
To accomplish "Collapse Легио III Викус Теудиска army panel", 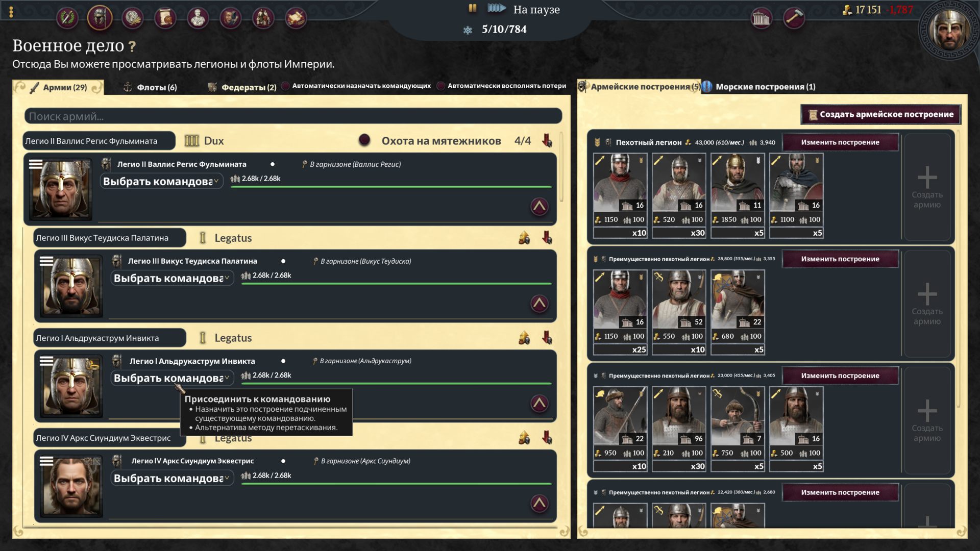I will point(539,304).
